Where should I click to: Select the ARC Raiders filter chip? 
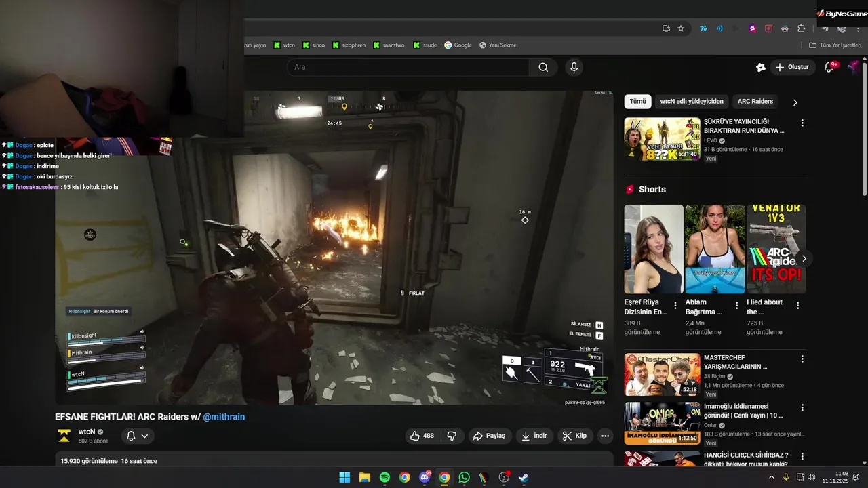tap(755, 102)
